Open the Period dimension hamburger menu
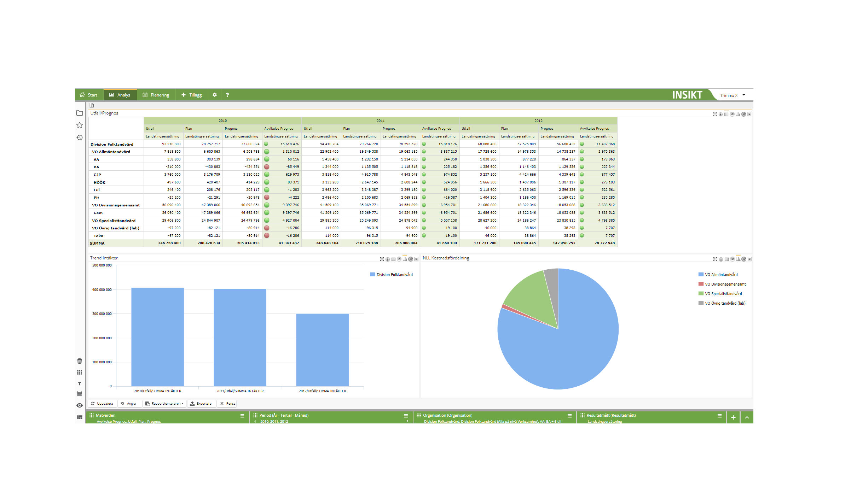 (x=406, y=416)
